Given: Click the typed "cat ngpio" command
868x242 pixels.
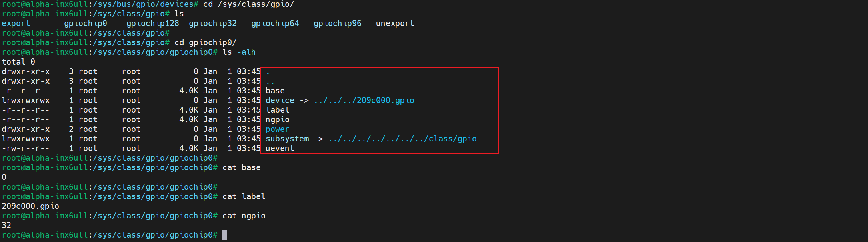Looking at the screenshot, I should [x=244, y=216].
